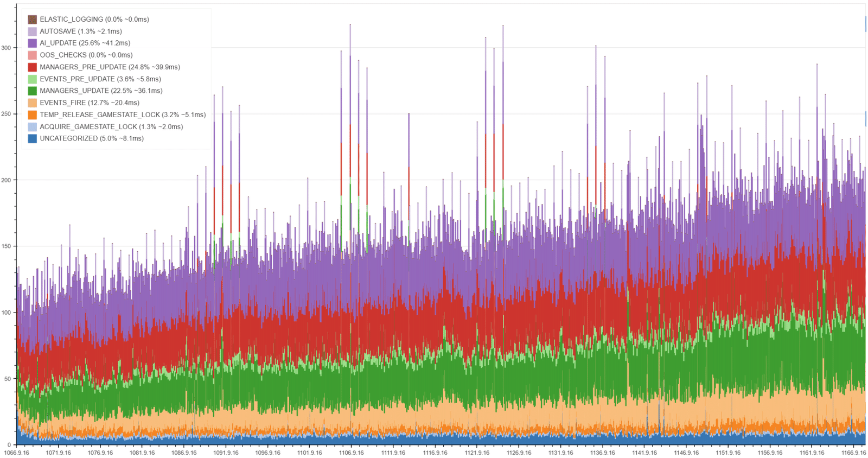Click the blue UNCATEGORIZED legend swatch

pos(33,139)
